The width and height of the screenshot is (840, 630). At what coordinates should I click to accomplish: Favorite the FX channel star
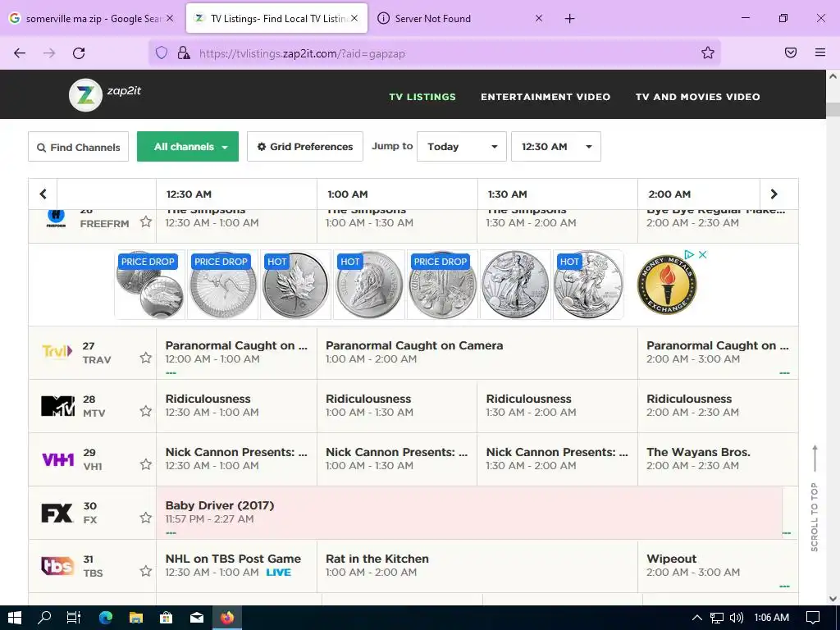point(146,518)
